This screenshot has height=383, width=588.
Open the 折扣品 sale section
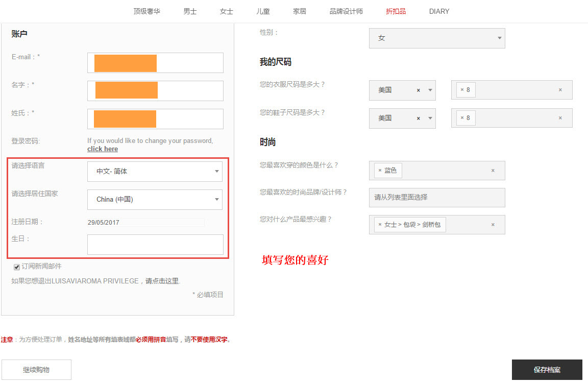point(396,11)
